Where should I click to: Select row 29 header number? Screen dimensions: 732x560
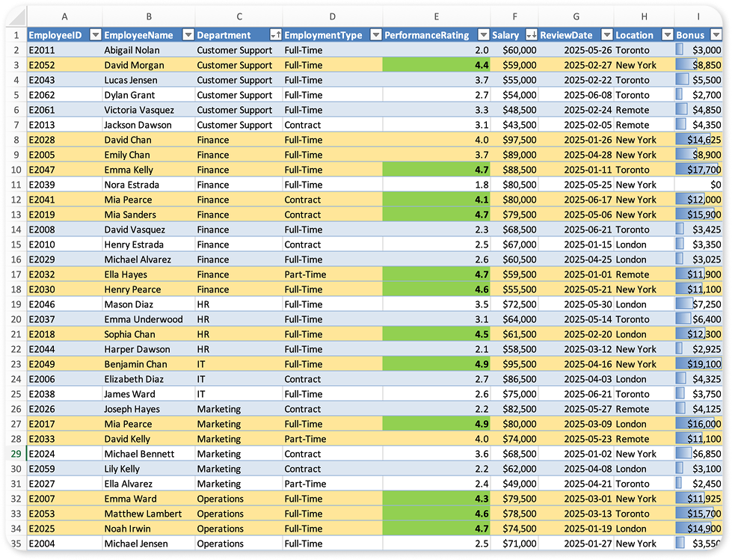[16, 454]
